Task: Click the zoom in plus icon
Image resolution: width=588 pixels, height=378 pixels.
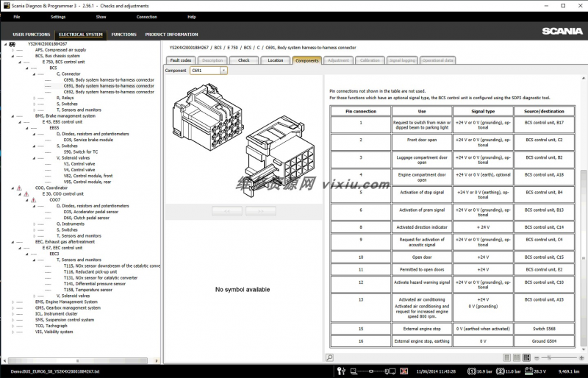Action: [x=581, y=358]
